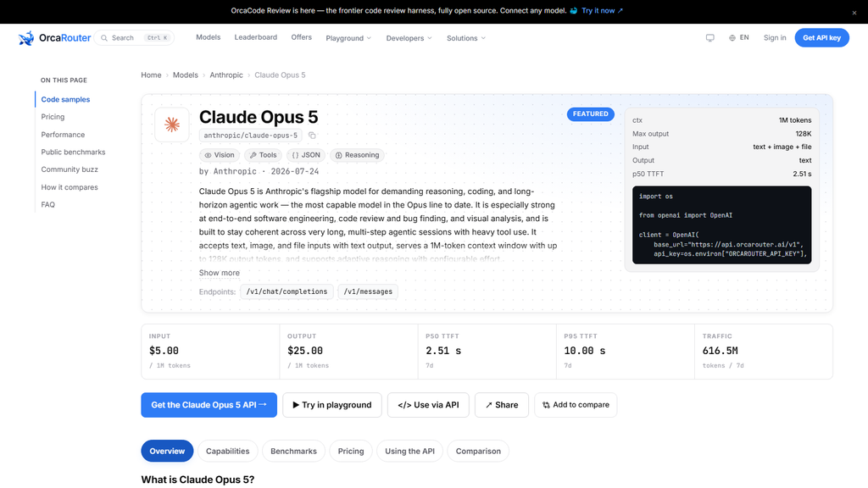This screenshot has width=868, height=488.
Task: Jump to Code samples section
Action: pos(65,100)
